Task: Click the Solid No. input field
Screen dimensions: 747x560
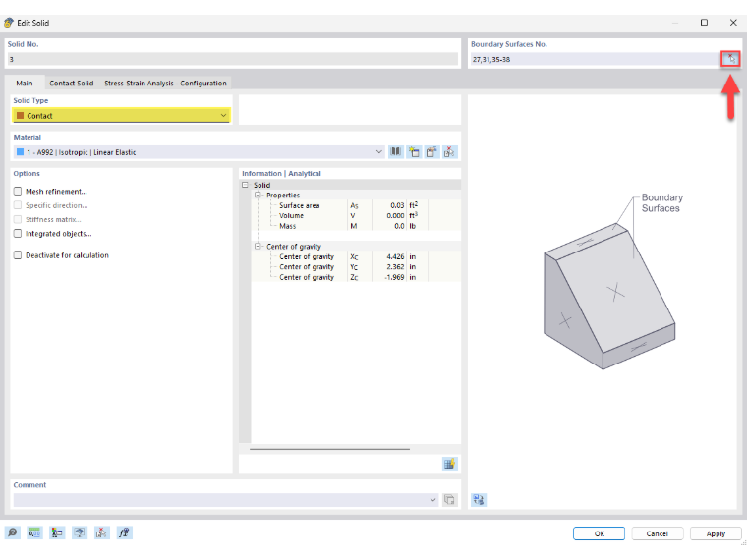Action: pyautogui.click(x=233, y=59)
